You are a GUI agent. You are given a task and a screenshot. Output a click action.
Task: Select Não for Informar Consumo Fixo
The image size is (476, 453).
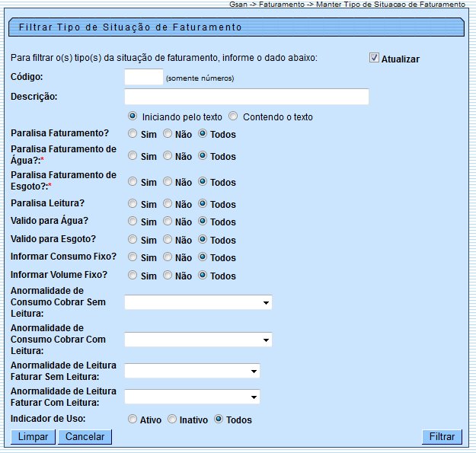(x=168, y=257)
